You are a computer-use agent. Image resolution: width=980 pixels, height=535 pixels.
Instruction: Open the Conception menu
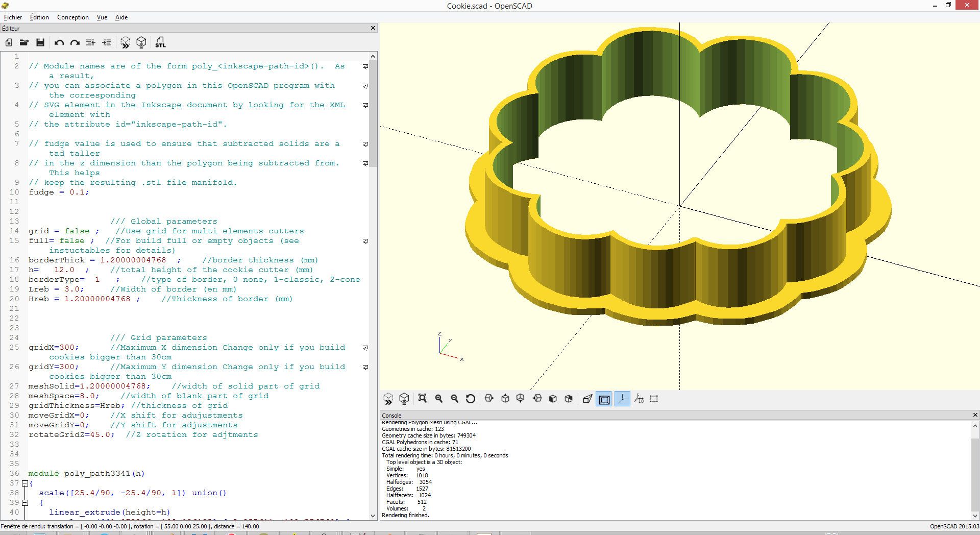(72, 17)
